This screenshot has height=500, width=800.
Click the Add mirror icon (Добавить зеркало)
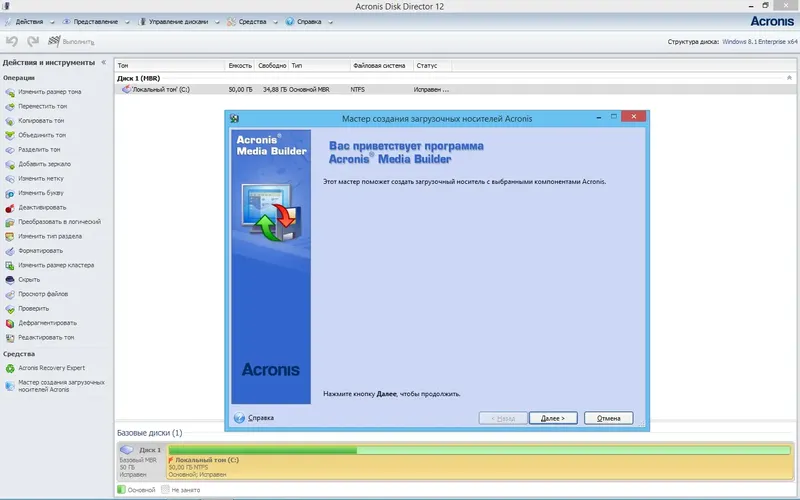pos(10,164)
